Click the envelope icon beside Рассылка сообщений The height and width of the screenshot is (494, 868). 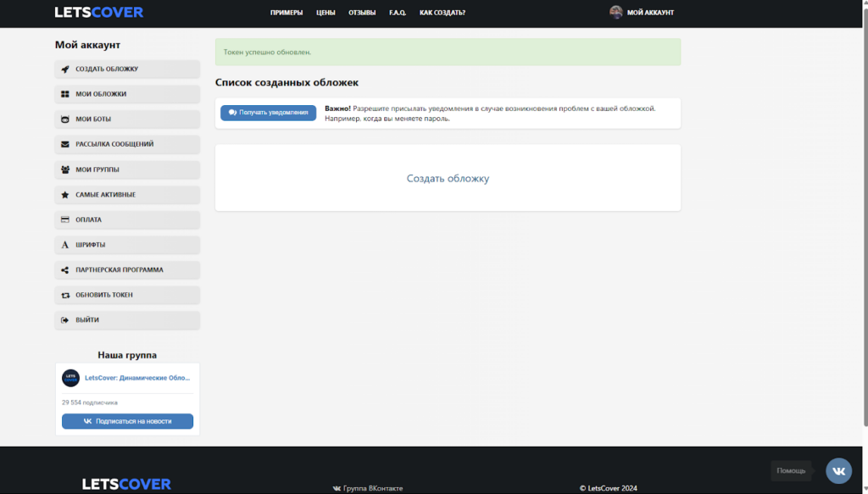tap(64, 144)
